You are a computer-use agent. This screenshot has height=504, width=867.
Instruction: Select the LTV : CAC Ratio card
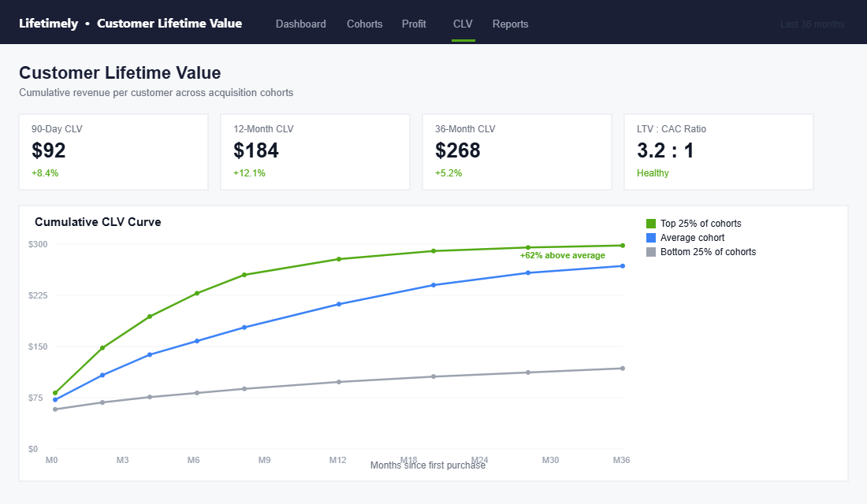pos(718,151)
